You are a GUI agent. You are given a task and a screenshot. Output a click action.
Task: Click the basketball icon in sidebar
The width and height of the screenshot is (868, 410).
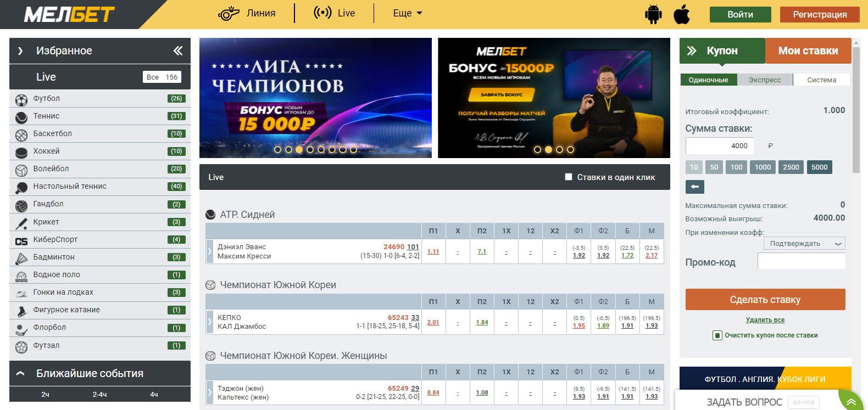(21, 134)
